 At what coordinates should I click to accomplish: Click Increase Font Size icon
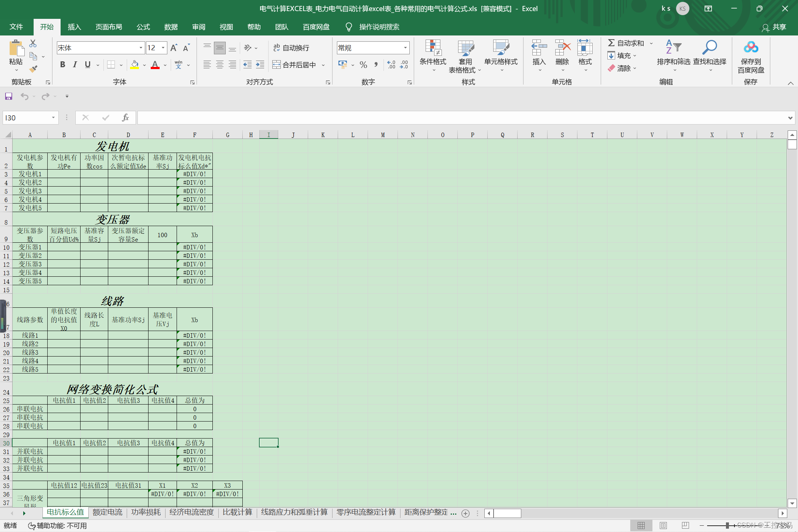(174, 48)
